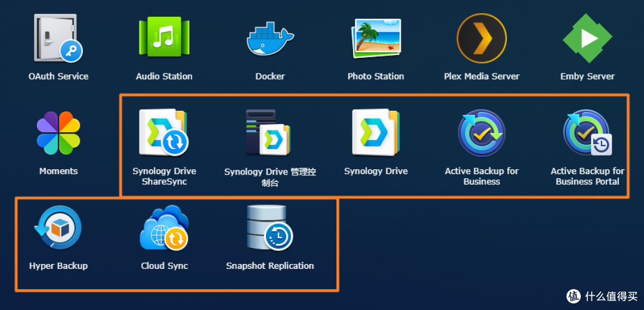Click the "Hyper Backup" caption text
Image resolution: width=644 pixels, height=310 pixels.
58,266
